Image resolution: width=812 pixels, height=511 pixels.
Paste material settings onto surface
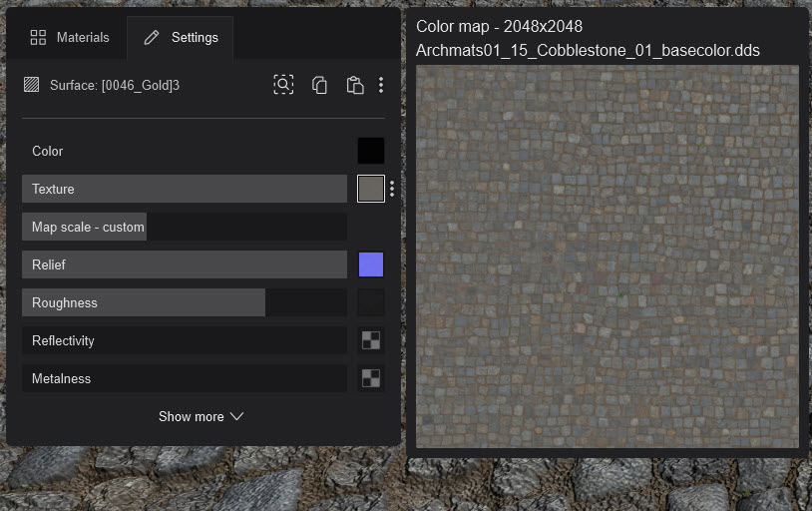(354, 85)
